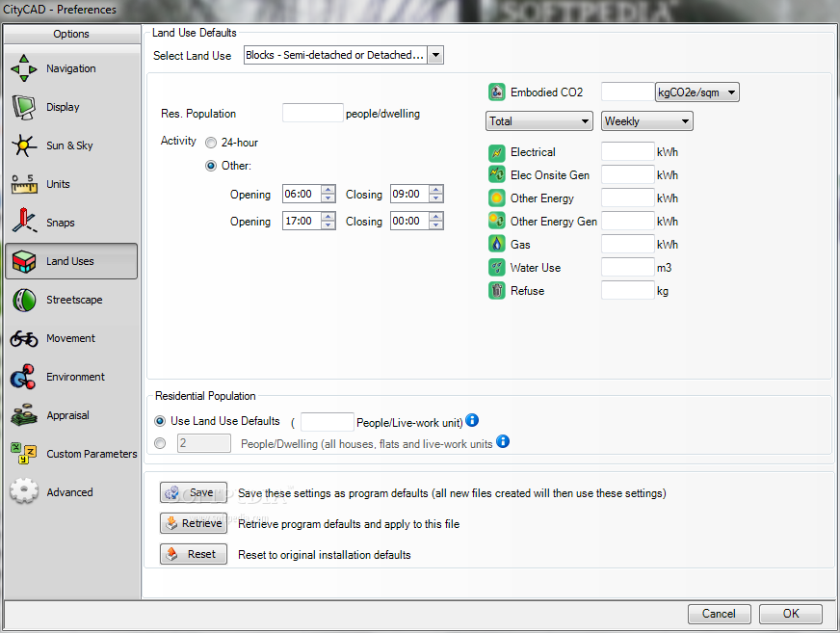Click the Other Energy kWh field
The height and width of the screenshot is (633, 840).
point(628,198)
